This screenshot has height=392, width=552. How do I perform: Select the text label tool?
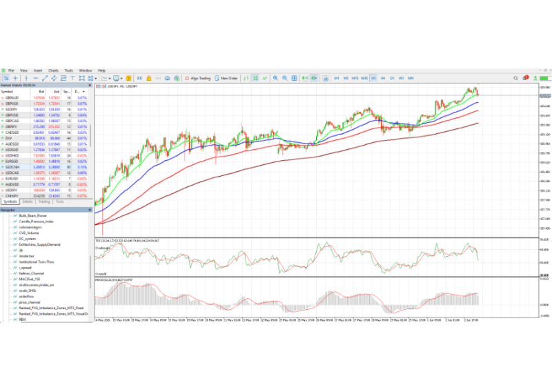tap(72, 78)
